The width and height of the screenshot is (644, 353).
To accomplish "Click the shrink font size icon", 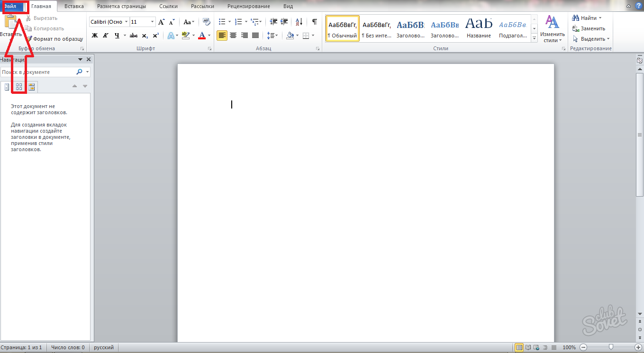I will coord(171,22).
